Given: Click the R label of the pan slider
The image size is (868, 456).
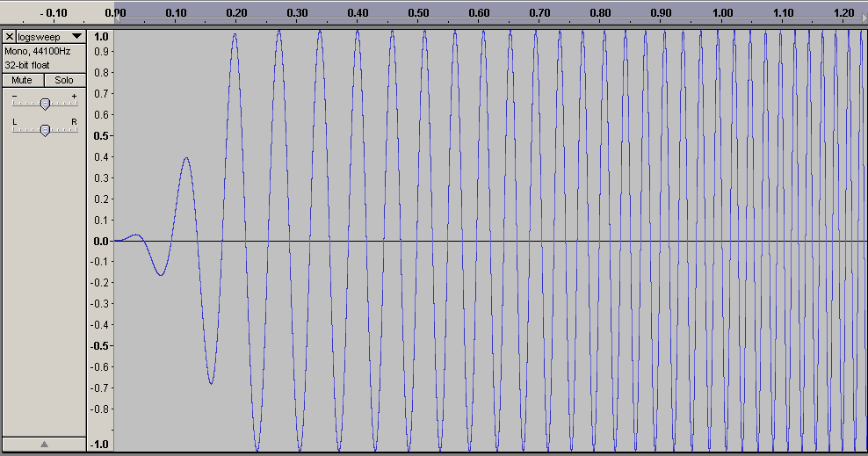Looking at the screenshot, I should (x=74, y=122).
